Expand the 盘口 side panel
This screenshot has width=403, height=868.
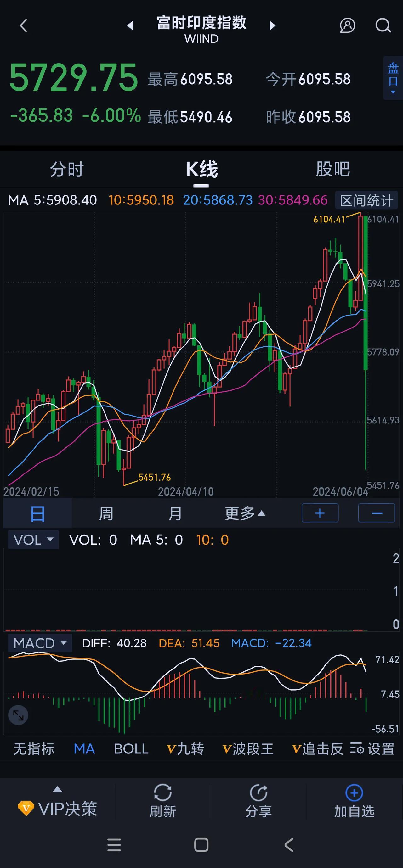point(393,78)
